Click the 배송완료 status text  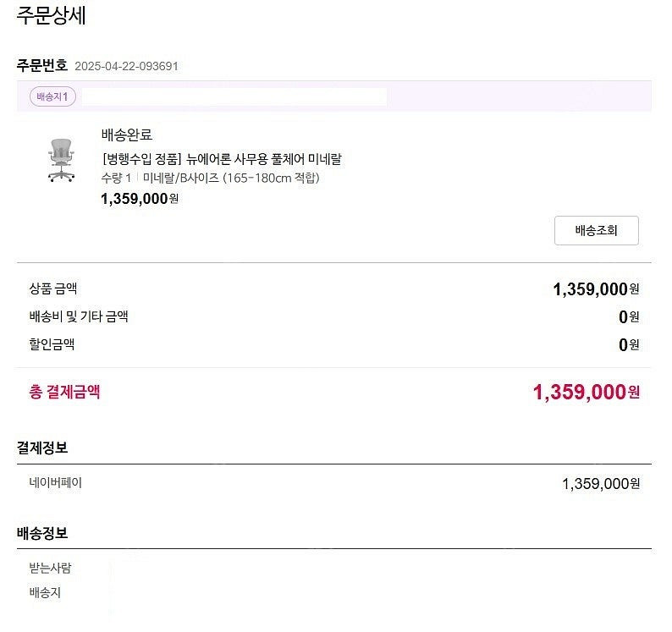126,135
